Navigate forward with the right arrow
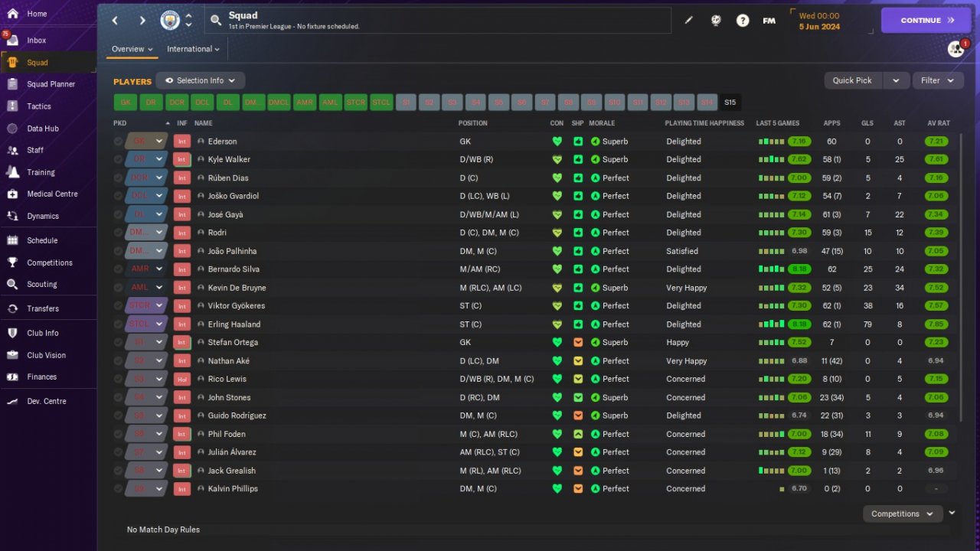This screenshot has width=980, height=551. (142, 21)
